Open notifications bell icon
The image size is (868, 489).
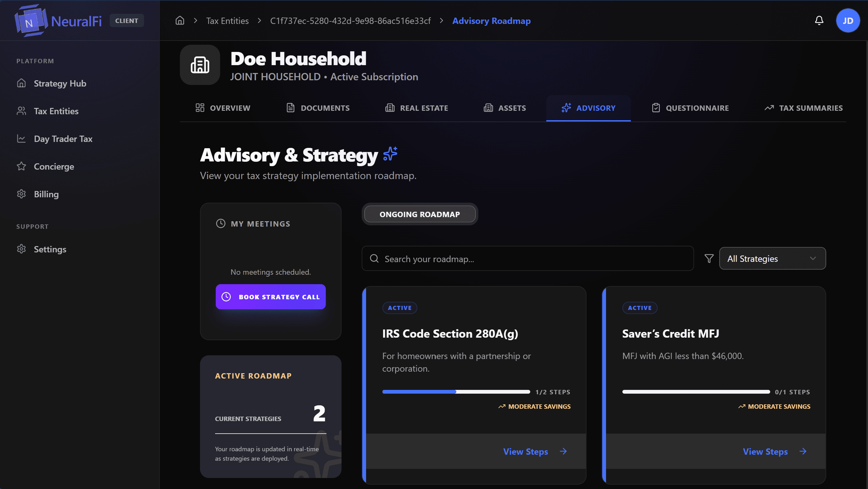click(819, 20)
